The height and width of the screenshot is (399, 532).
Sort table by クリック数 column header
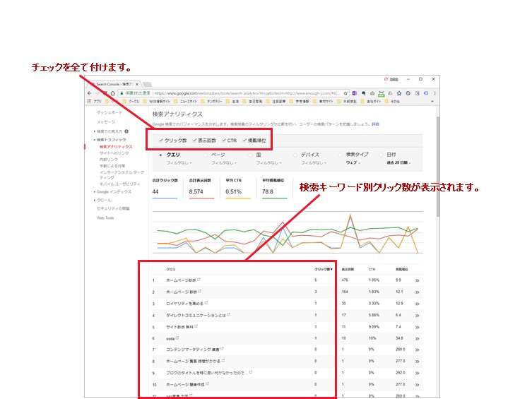pyautogui.click(x=324, y=270)
